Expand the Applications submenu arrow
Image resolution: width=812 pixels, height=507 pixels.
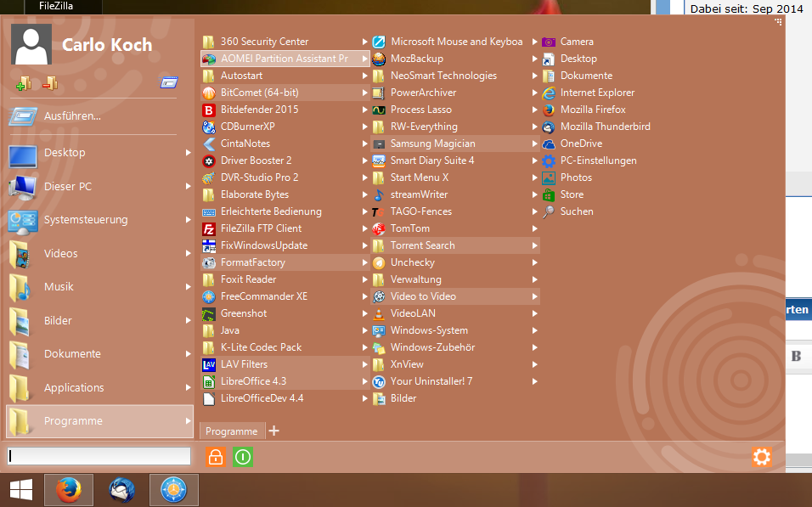coord(188,387)
